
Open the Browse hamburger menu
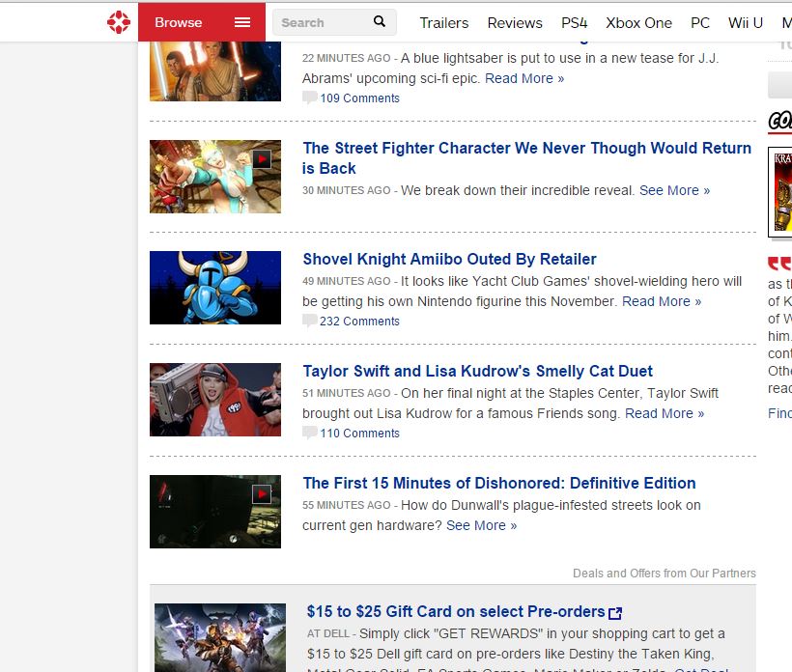click(242, 22)
